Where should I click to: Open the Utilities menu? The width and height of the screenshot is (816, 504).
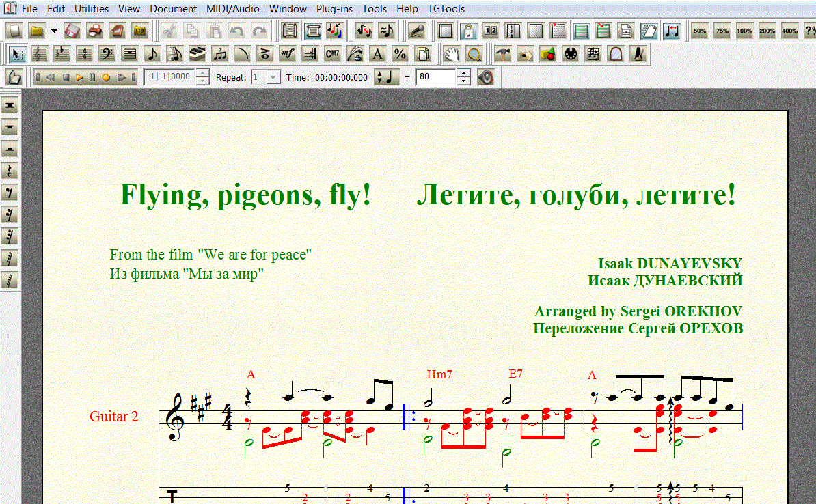point(91,9)
